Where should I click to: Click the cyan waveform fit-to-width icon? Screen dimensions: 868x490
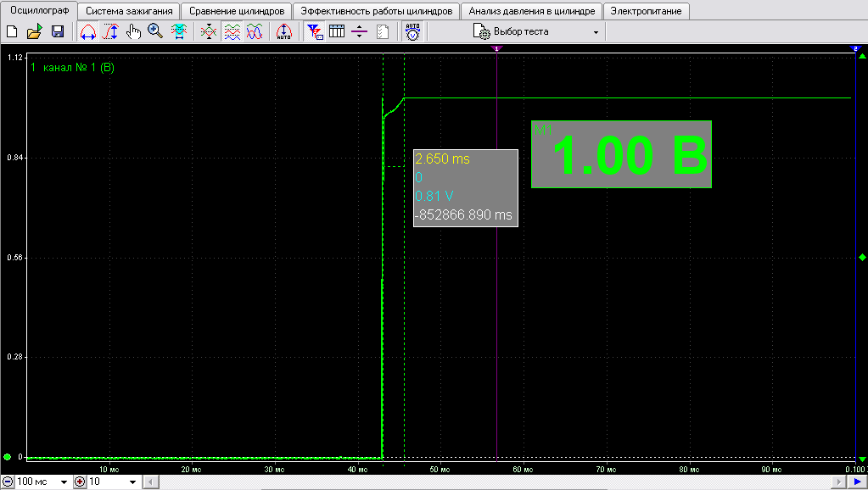[x=179, y=31]
